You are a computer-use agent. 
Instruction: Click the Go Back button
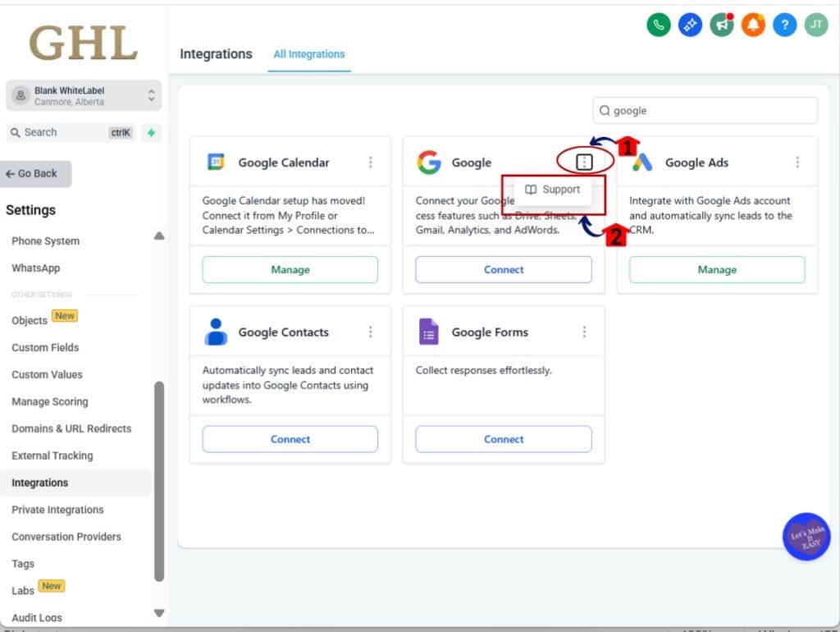35,174
